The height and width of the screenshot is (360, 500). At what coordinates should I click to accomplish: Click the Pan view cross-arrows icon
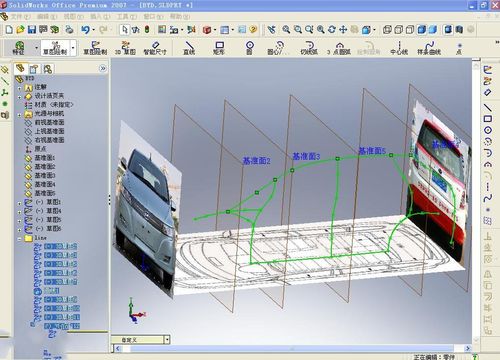(x=343, y=30)
